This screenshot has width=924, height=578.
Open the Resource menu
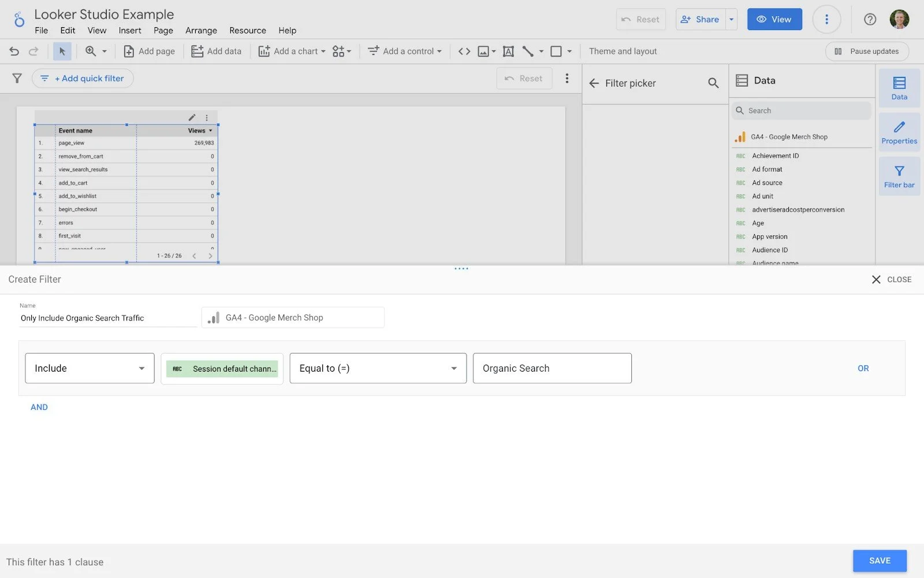pyautogui.click(x=247, y=31)
